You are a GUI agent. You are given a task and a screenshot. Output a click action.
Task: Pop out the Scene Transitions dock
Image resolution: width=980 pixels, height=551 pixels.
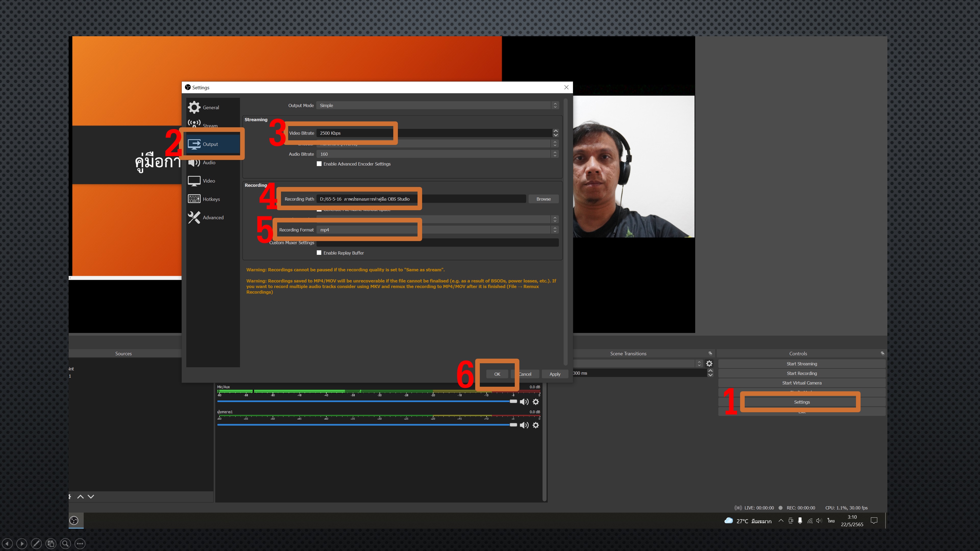(710, 354)
